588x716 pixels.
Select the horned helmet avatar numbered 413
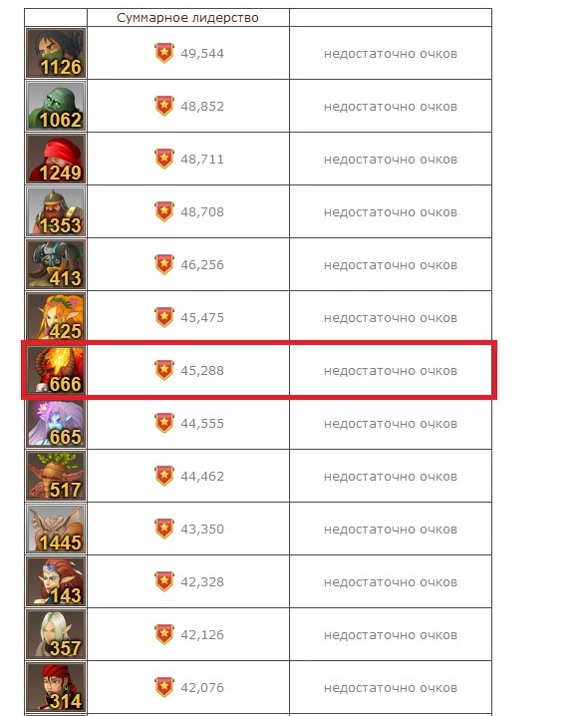(56, 264)
